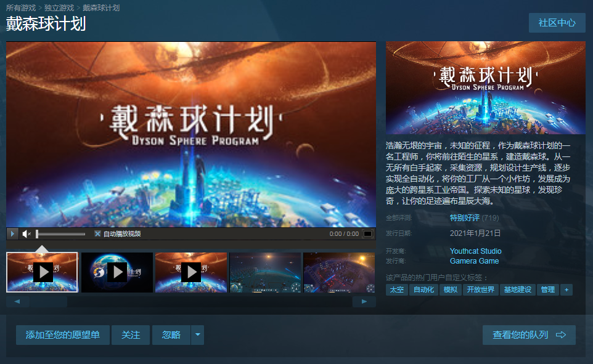Viewport: 593px width, 364px height.
Task: Select the 太空 tag
Action: (396, 289)
